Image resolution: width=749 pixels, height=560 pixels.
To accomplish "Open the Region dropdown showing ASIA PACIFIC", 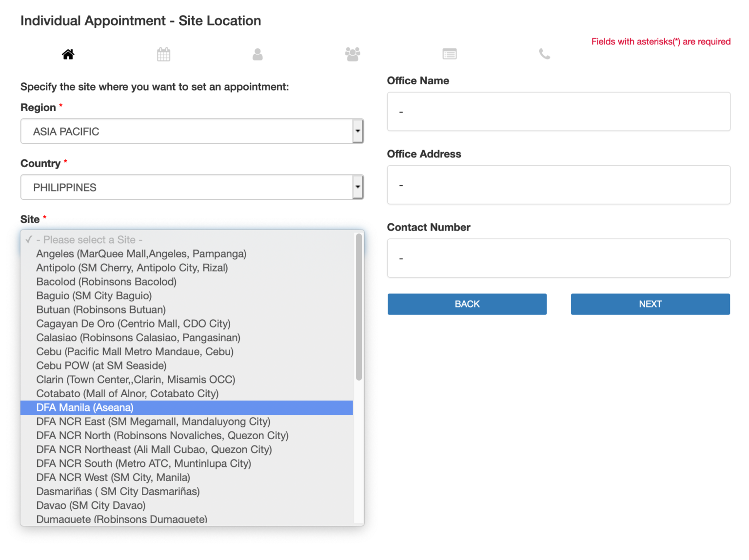I will tap(192, 131).
